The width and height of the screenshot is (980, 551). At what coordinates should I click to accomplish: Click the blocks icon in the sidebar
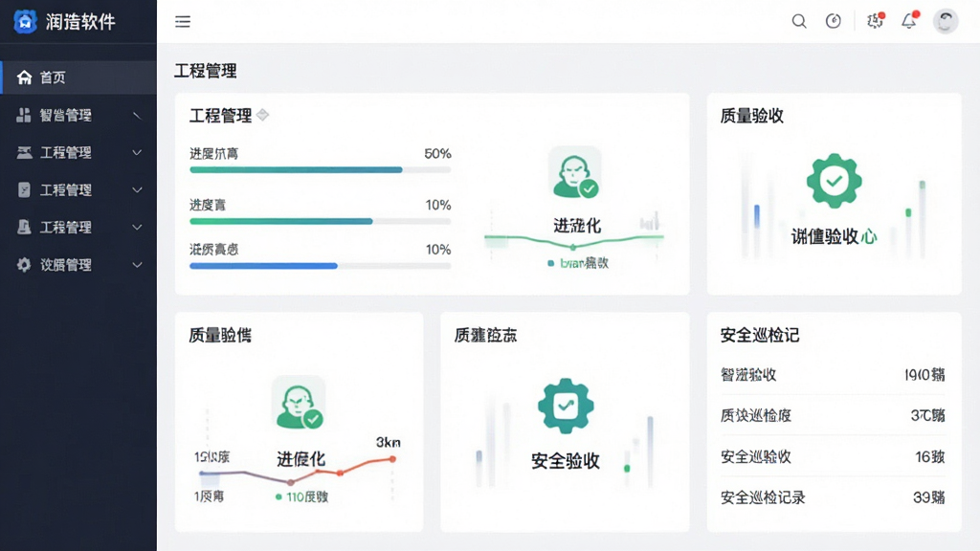[x=24, y=115]
